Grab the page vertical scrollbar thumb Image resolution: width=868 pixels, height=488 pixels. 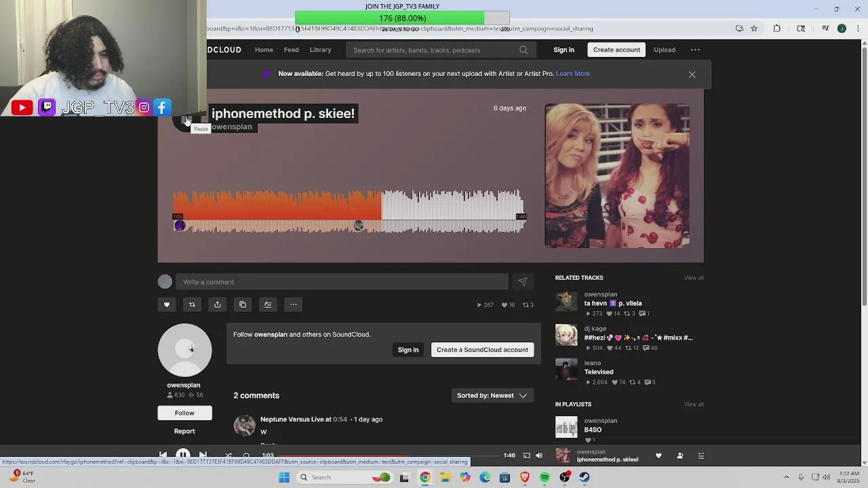(x=864, y=176)
